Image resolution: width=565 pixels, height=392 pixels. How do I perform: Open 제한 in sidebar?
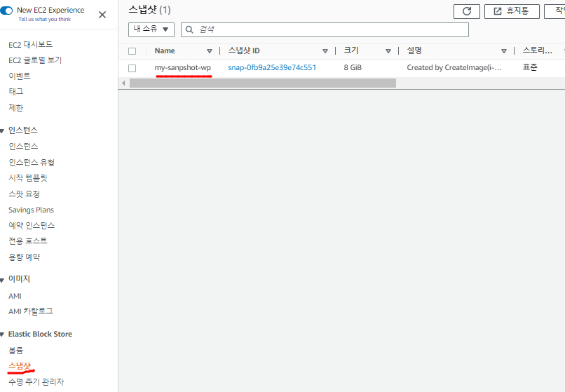(x=16, y=107)
